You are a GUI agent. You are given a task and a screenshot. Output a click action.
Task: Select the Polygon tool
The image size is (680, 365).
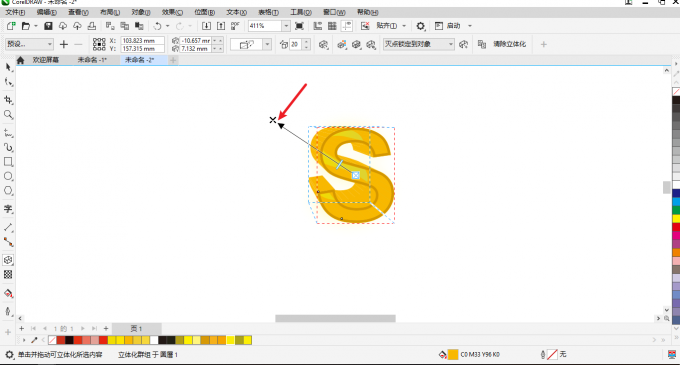8,191
